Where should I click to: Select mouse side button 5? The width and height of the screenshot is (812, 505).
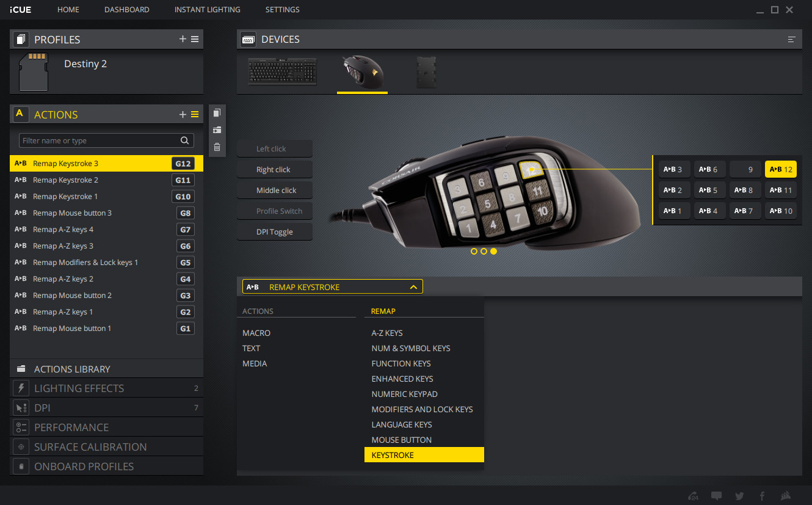[709, 191]
